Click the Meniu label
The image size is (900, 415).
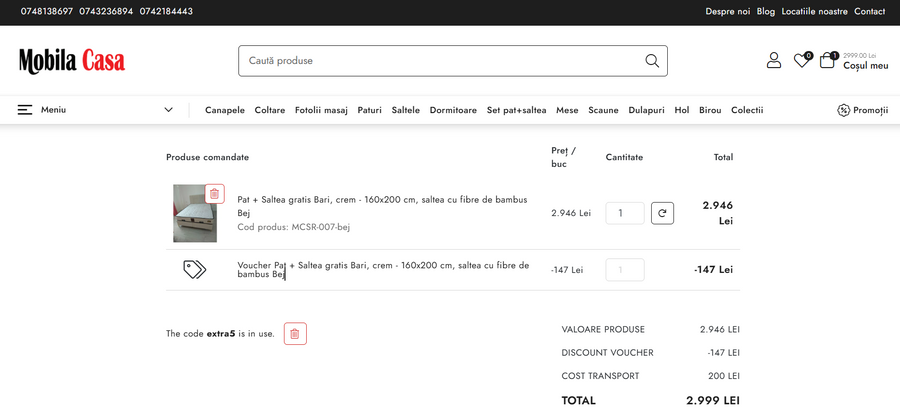coord(53,110)
